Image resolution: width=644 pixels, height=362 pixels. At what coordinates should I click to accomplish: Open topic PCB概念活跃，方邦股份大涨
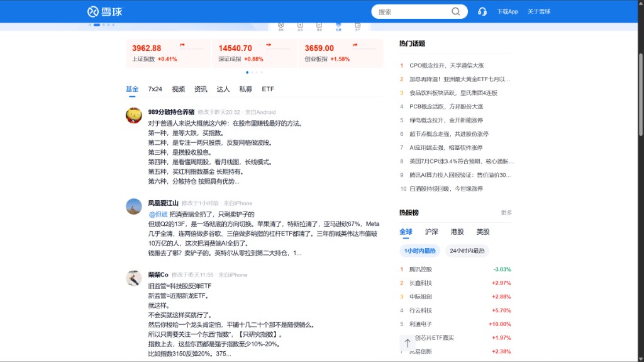(446, 106)
